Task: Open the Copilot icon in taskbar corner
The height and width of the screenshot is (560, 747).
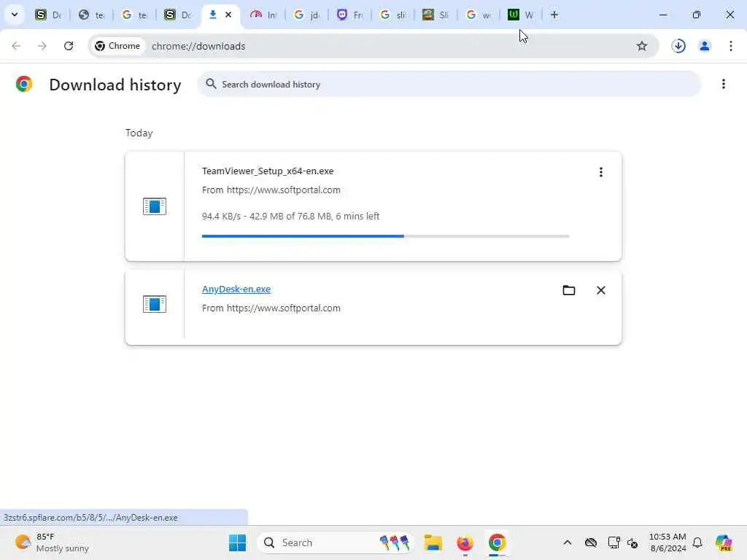Action: point(724,542)
